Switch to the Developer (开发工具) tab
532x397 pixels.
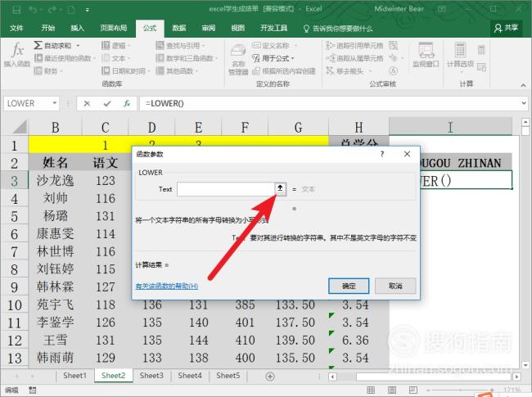point(274,28)
